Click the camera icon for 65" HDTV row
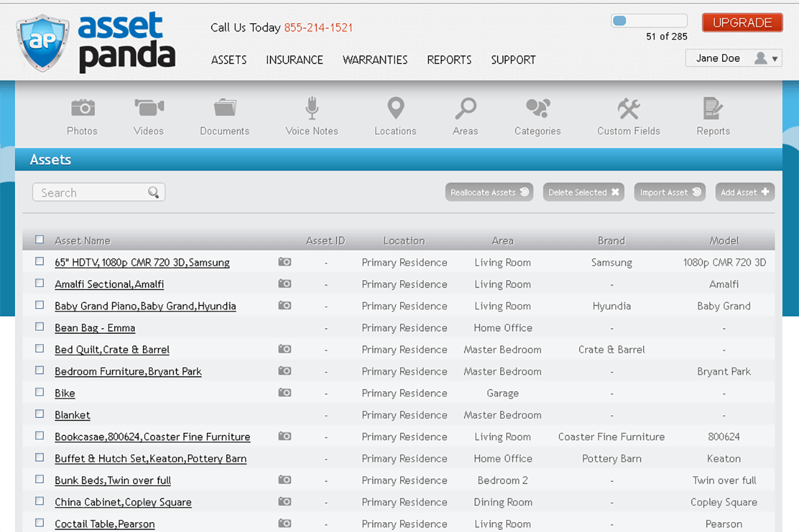The width and height of the screenshot is (799, 532). pos(285,262)
